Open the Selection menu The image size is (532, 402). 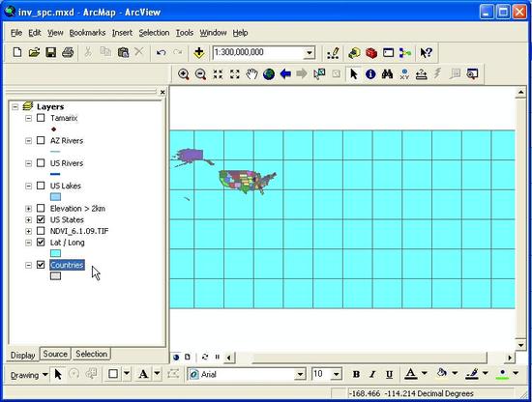click(x=154, y=33)
